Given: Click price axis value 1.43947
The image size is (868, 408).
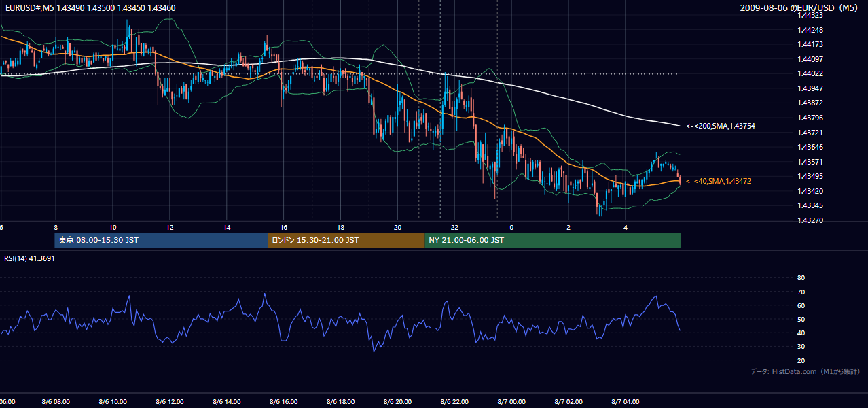Looking at the screenshot, I should coord(811,88).
